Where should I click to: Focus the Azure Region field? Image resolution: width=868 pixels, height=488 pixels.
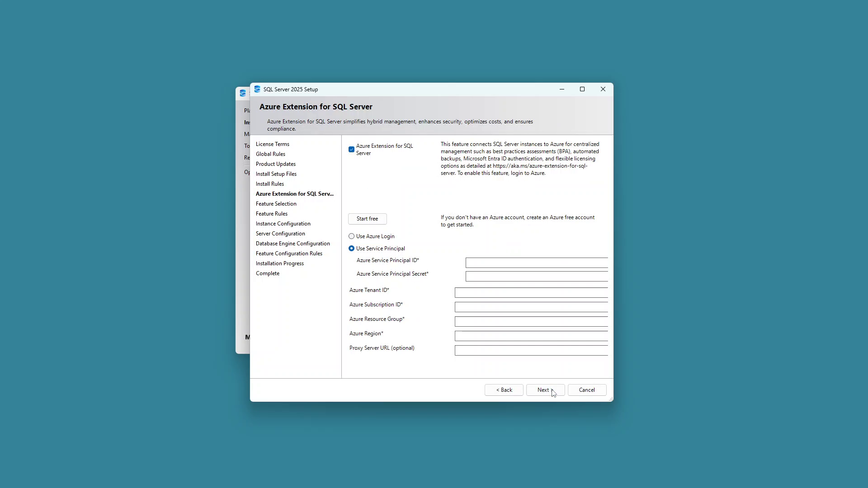click(531, 336)
